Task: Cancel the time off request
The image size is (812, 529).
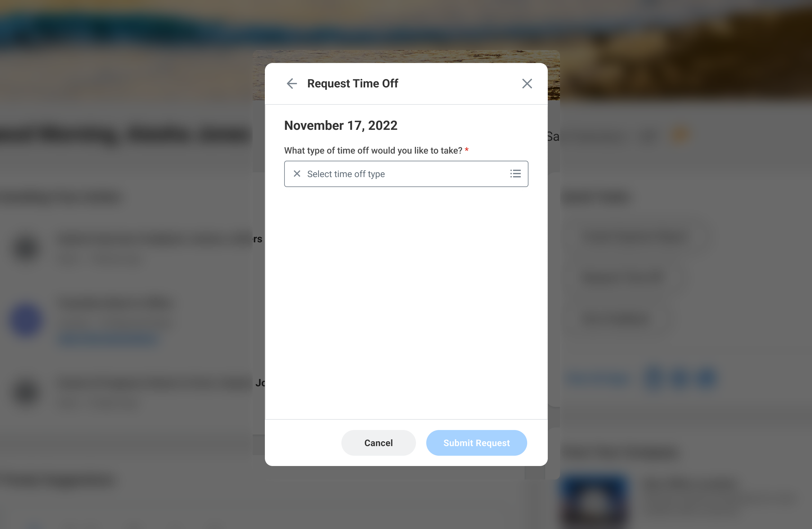Action: 378,443
